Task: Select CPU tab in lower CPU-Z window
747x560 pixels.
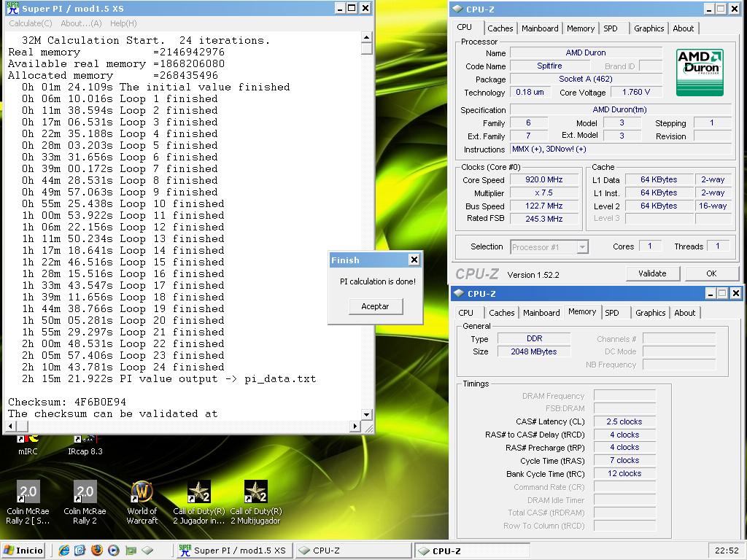Action: tap(466, 313)
